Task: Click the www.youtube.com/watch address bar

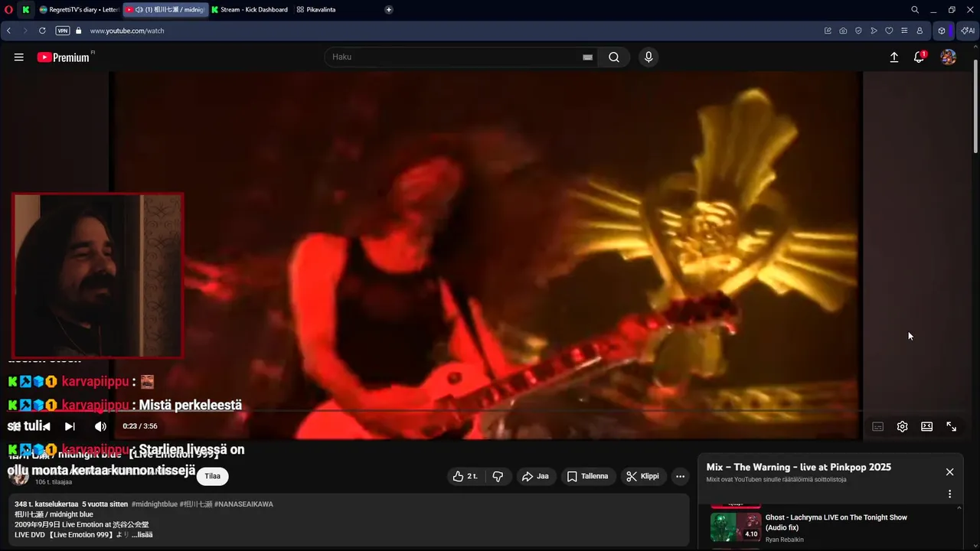Action: [x=127, y=31]
